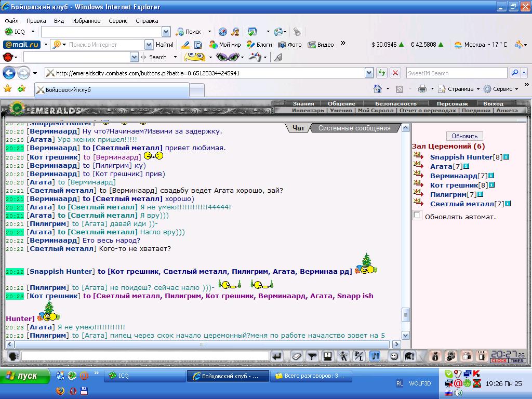Viewport: 532px width, 399px height.
Task: Click the Найти! button
Action: point(165,45)
